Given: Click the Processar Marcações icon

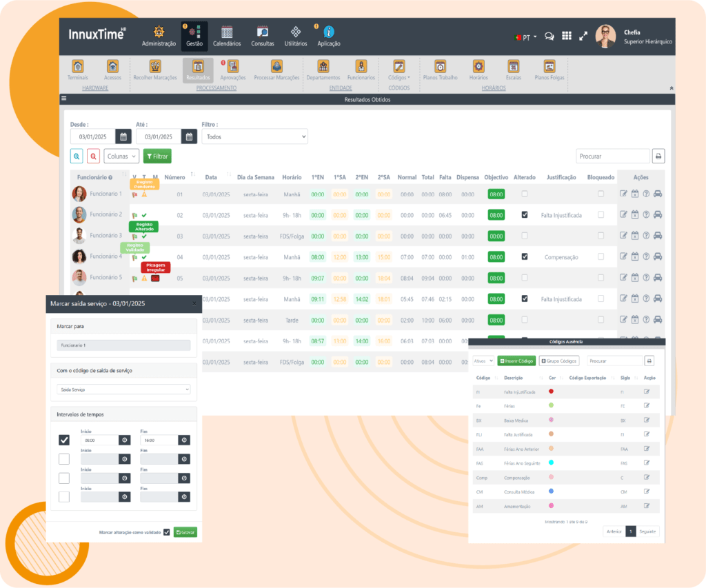Looking at the screenshot, I should pyautogui.click(x=276, y=70).
